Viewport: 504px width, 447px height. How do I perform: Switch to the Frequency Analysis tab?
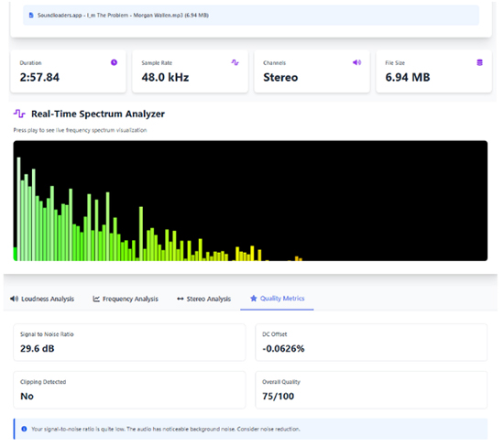tap(126, 299)
